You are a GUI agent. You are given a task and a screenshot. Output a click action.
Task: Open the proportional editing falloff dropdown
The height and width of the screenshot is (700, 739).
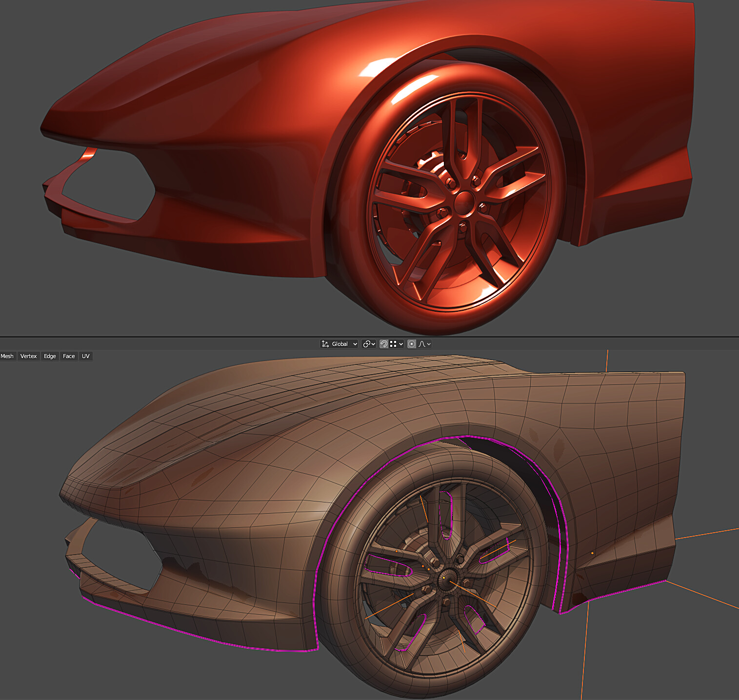(x=424, y=344)
